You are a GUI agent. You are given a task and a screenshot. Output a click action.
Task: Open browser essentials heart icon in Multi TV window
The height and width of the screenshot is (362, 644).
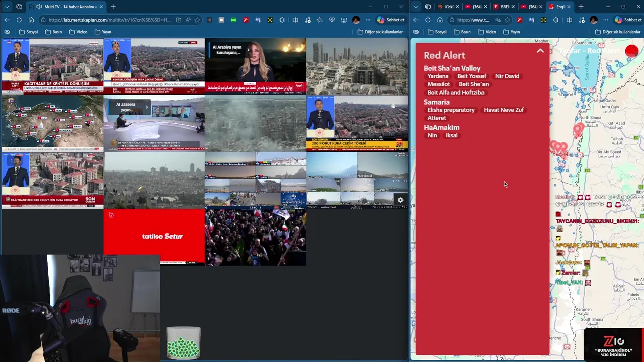[332, 20]
